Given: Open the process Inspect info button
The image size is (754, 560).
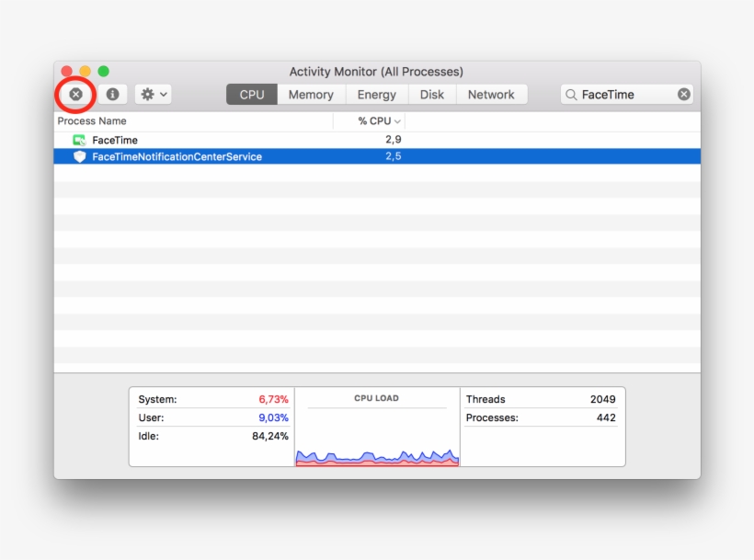Looking at the screenshot, I should pyautogui.click(x=112, y=94).
